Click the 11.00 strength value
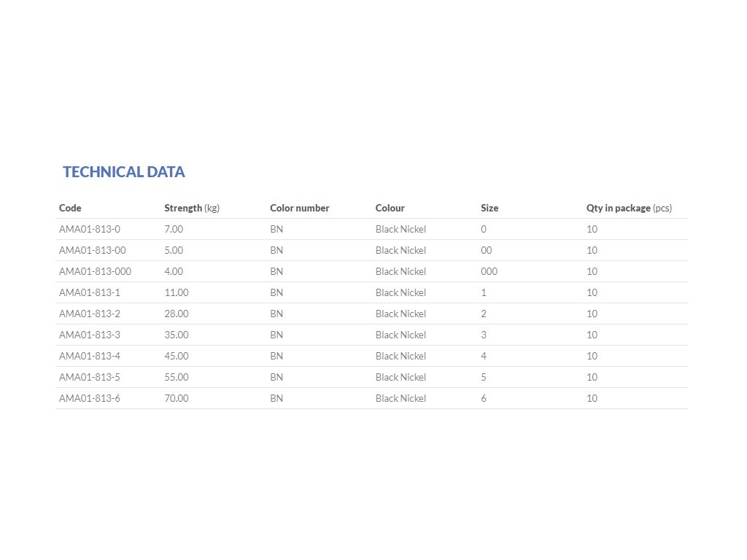This screenshot has width=747, height=560. (176, 292)
